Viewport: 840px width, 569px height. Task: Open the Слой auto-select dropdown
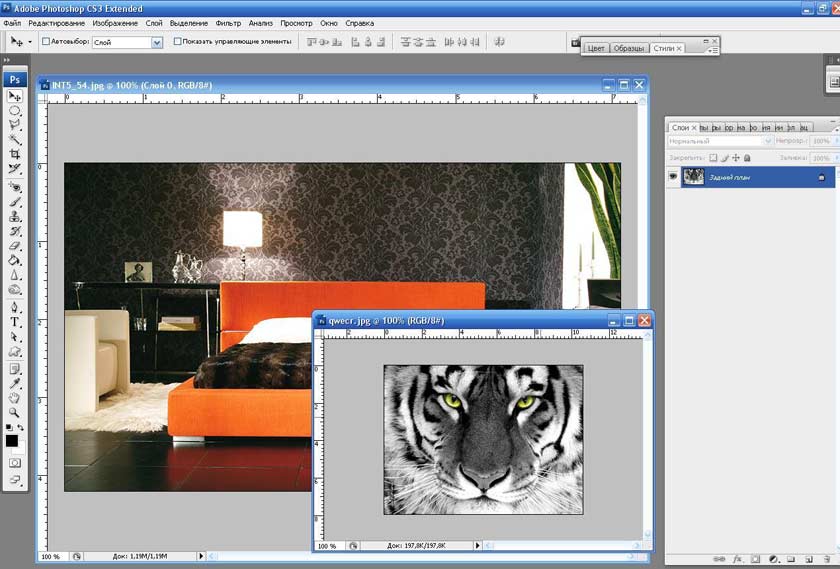click(x=157, y=42)
